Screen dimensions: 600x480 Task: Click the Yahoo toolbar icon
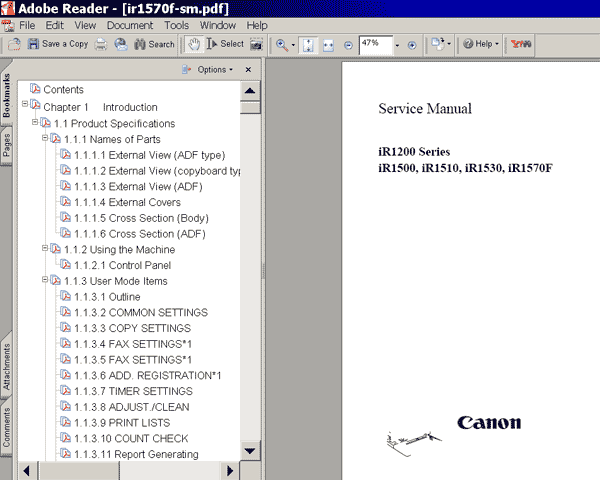click(x=521, y=44)
